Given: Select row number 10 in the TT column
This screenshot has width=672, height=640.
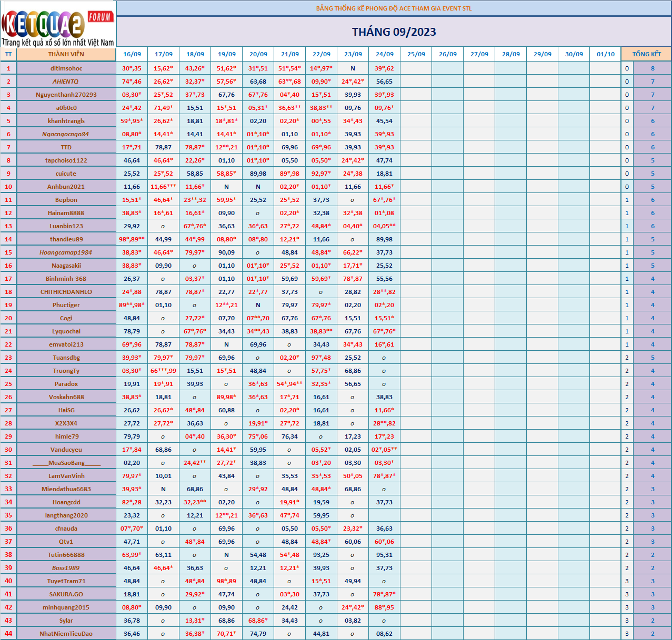Looking at the screenshot, I should (8, 187).
